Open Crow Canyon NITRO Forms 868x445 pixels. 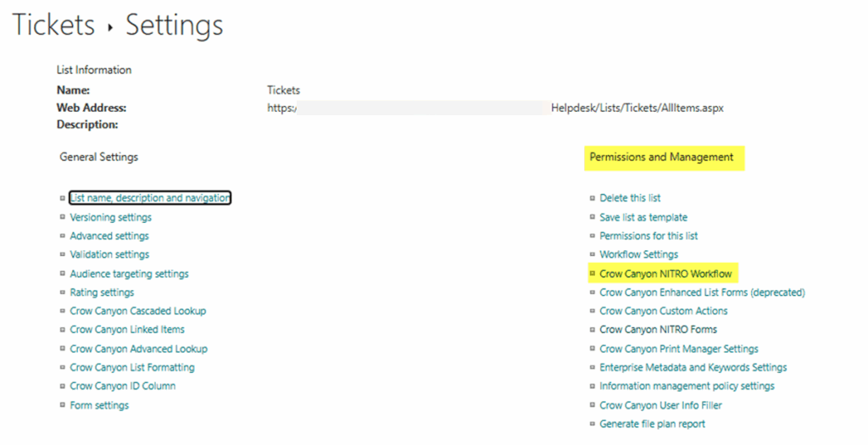pos(658,330)
